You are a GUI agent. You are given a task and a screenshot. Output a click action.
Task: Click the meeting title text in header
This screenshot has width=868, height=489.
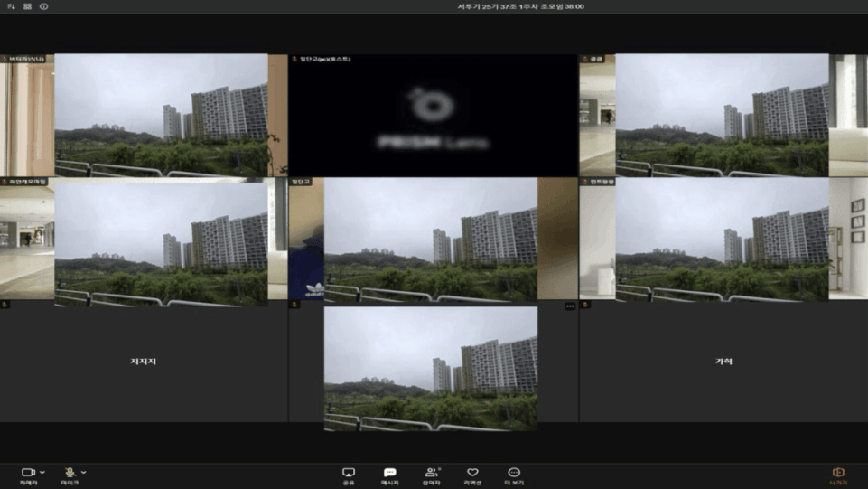(x=520, y=6)
